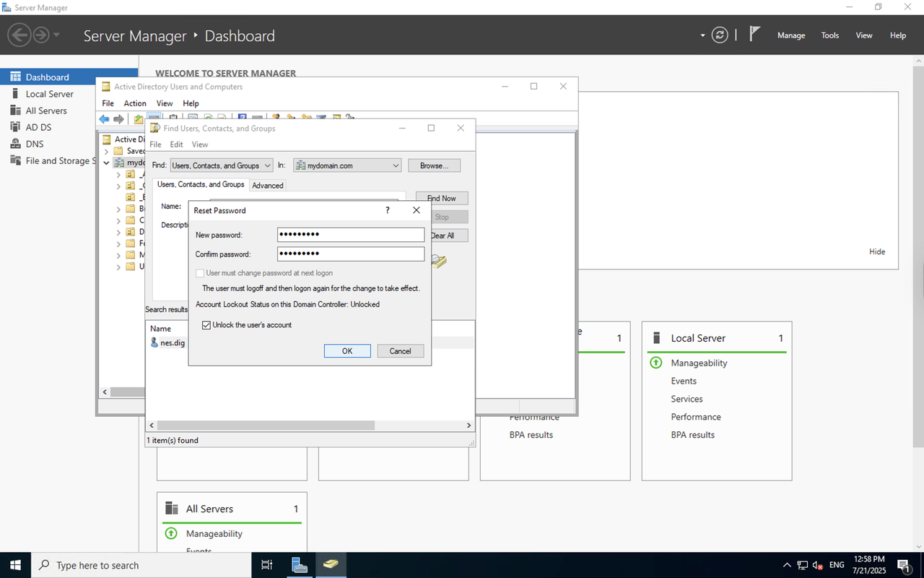Open Task View on the taskbar
Image resolution: width=924 pixels, height=578 pixels.
click(266, 565)
